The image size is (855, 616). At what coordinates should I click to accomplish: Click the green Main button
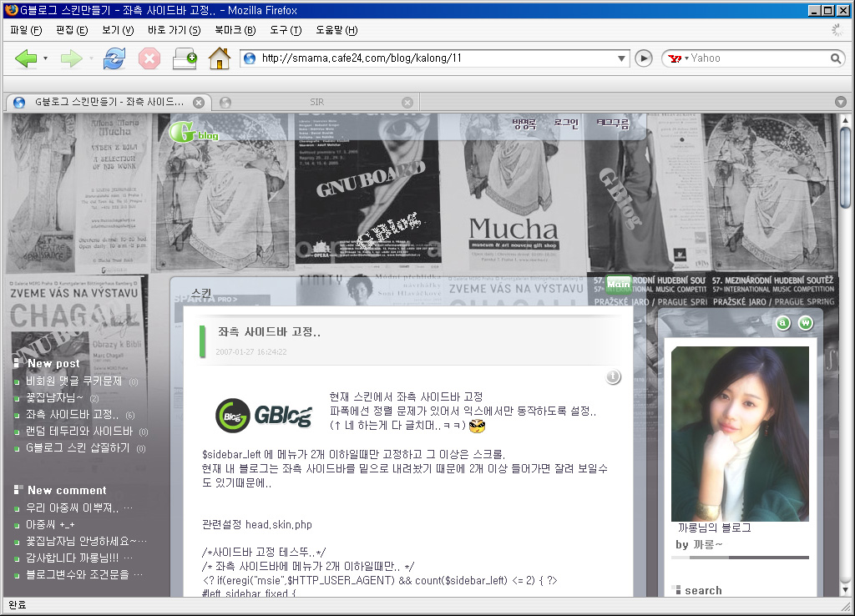point(619,284)
